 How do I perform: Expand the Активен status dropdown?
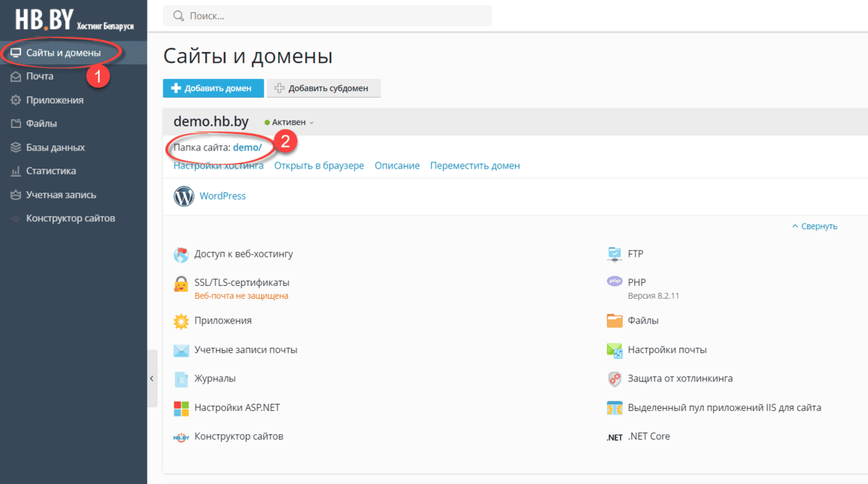coord(289,123)
